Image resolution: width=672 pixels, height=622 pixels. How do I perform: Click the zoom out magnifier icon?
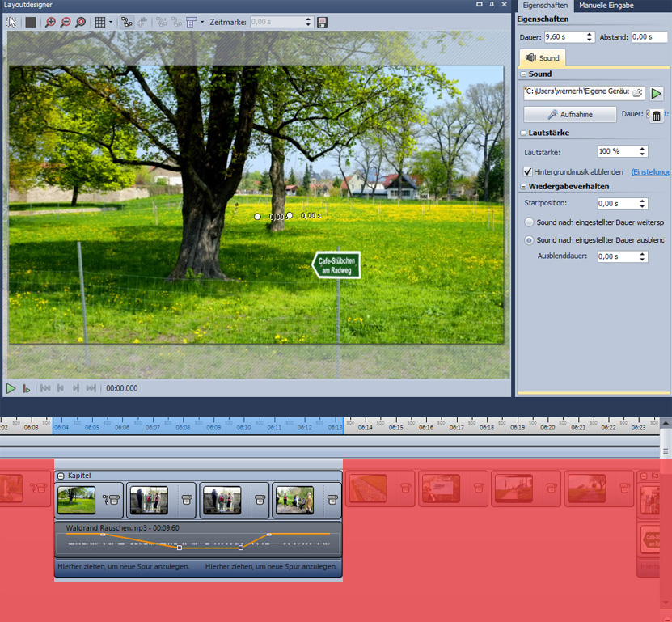66,23
